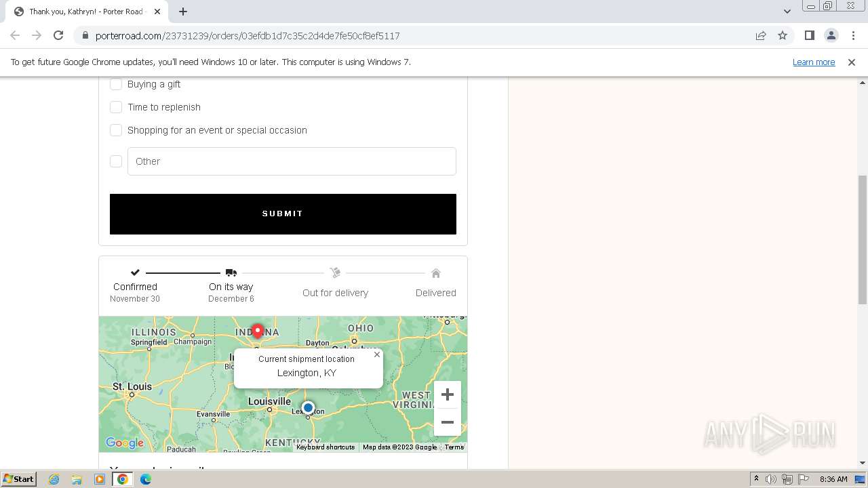868x488 pixels.
Task: Show hidden system tray icons
Action: pos(756,479)
